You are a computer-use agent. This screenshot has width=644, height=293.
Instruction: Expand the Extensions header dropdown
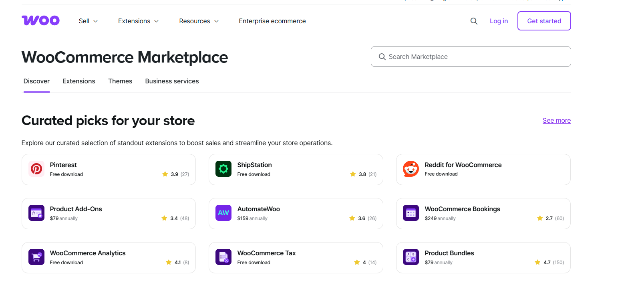pyautogui.click(x=138, y=21)
